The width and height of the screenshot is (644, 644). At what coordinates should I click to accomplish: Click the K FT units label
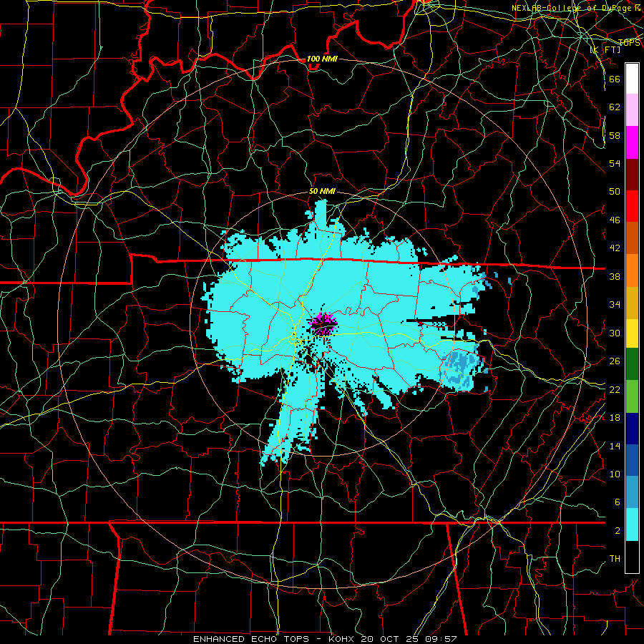pos(605,49)
